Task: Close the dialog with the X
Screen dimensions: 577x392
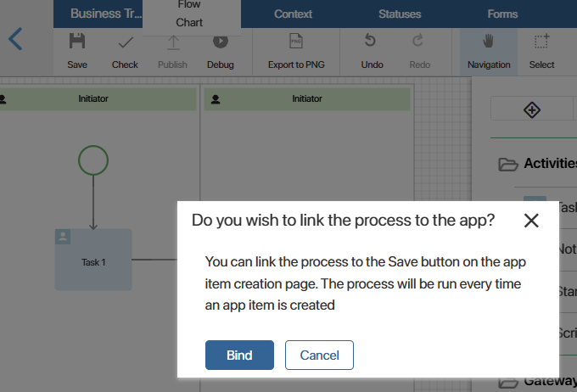Action: point(531,221)
